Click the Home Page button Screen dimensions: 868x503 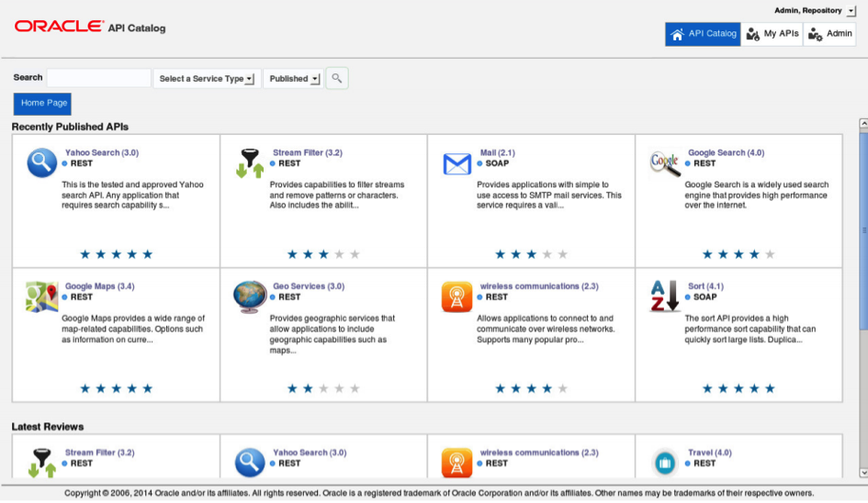(43, 104)
